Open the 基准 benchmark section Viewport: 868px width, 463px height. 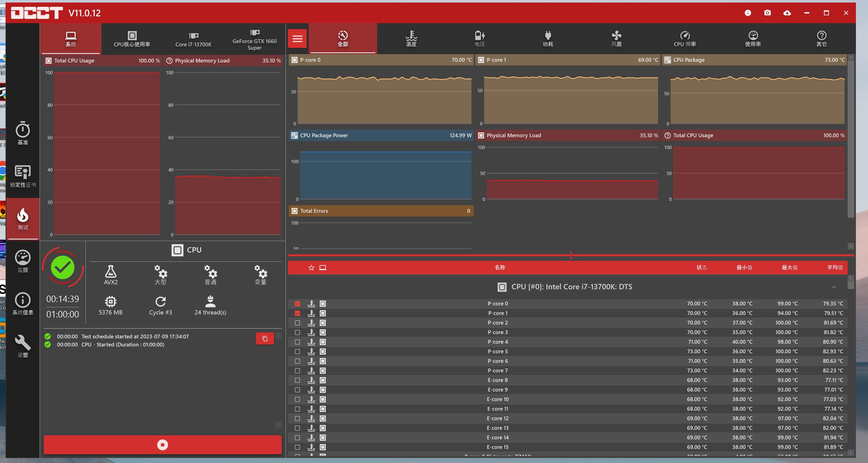click(23, 133)
